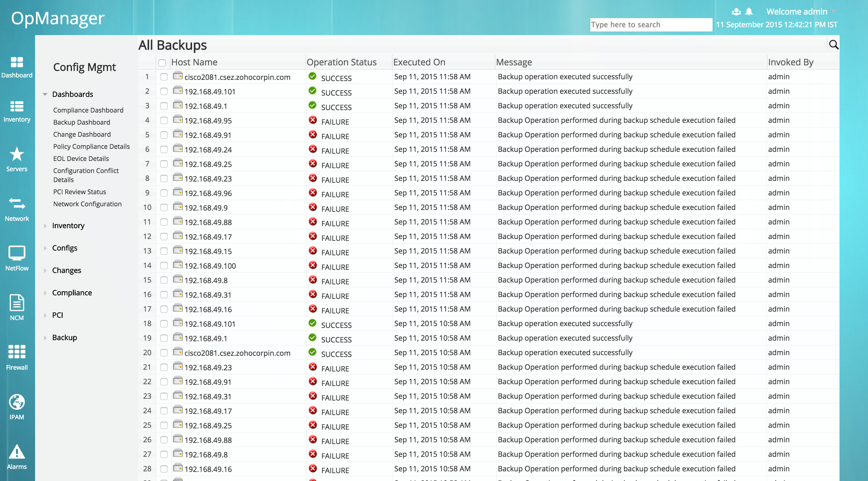Image resolution: width=868 pixels, height=481 pixels.
Task: Open Backup Dashboard menu entry
Action: tap(82, 122)
